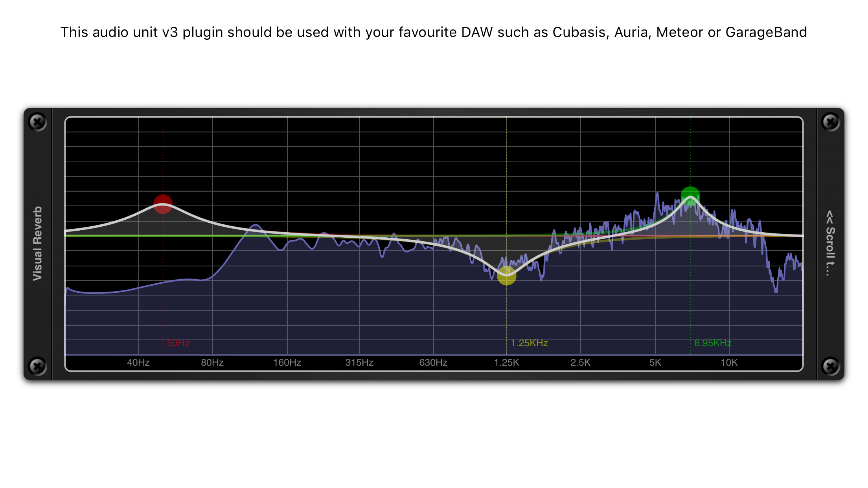This screenshot has width=868, height=488.
Task: Tap the '<< Scroll t...' side label
Action: pyautogui.click(x=830, y=243)
